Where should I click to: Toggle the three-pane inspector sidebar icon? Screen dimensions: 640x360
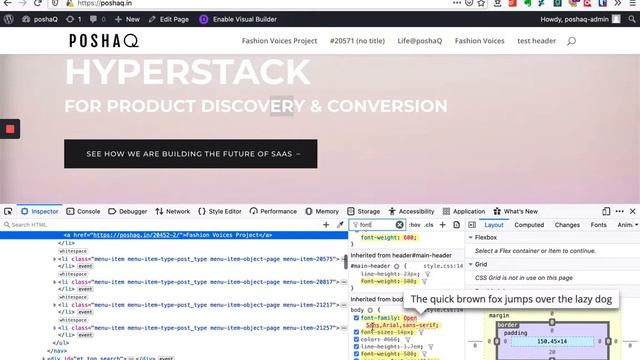pos(472,225)
